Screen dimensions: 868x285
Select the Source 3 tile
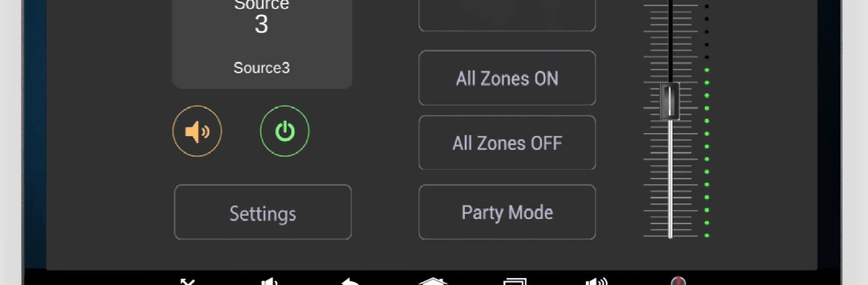(262, 44)
